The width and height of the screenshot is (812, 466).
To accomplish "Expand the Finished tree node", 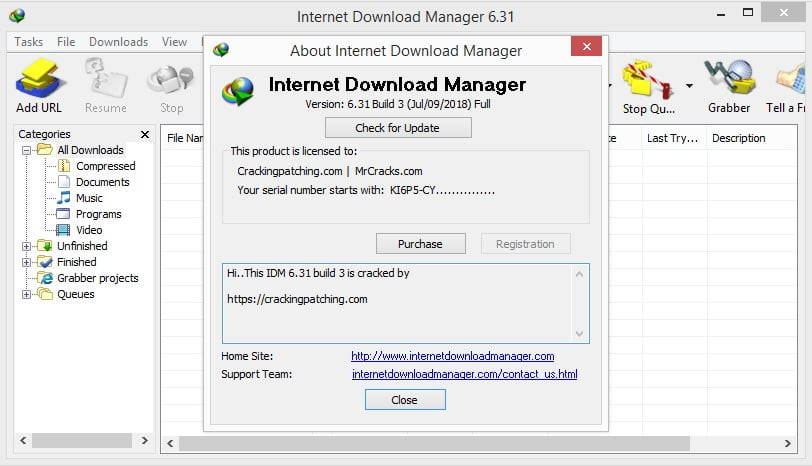I will coord(26,263).
